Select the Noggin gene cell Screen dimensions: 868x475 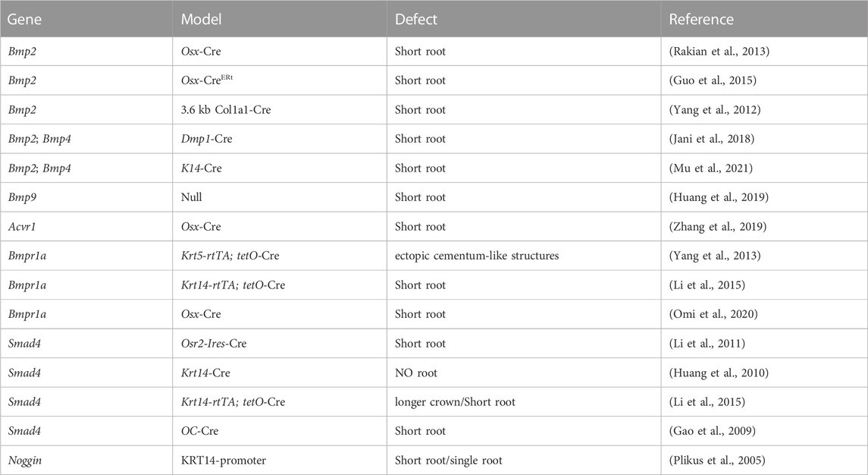point(24,461)
